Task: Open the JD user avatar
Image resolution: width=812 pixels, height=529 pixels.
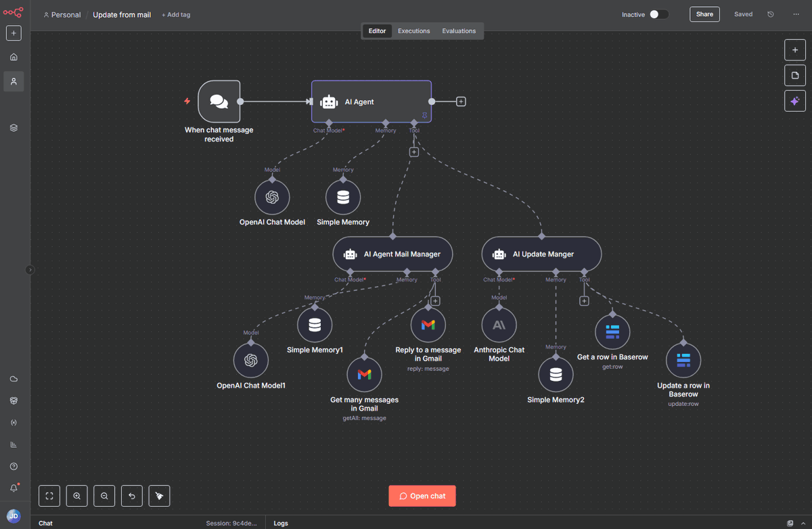Action: pyautogui.click(x=14, y=515)
